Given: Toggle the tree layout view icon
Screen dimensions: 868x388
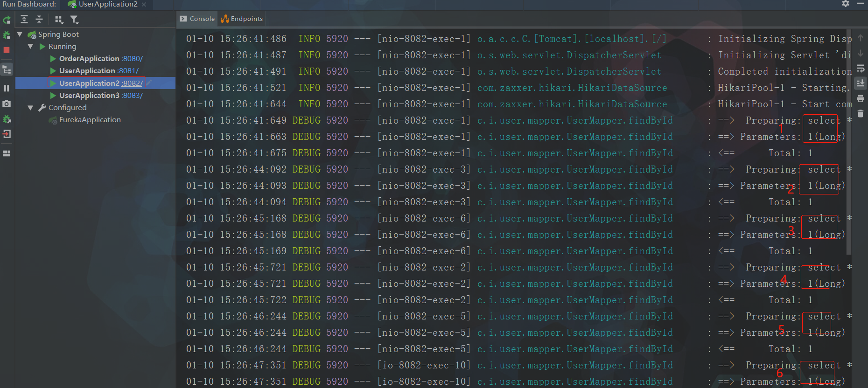Looking at the screenshot, I should pos(7,69).
